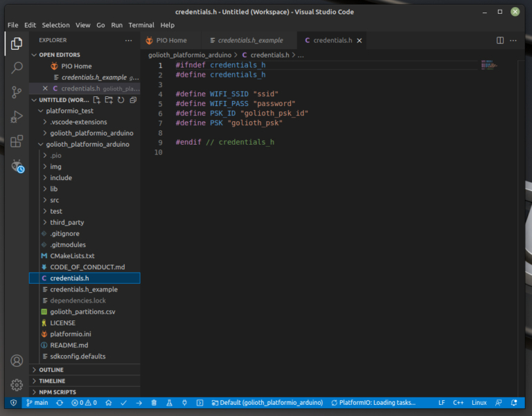The height and width of the screenshot is (416, 532).
Task: Change the C++ language mode
Action: click(x=458, y=403)
